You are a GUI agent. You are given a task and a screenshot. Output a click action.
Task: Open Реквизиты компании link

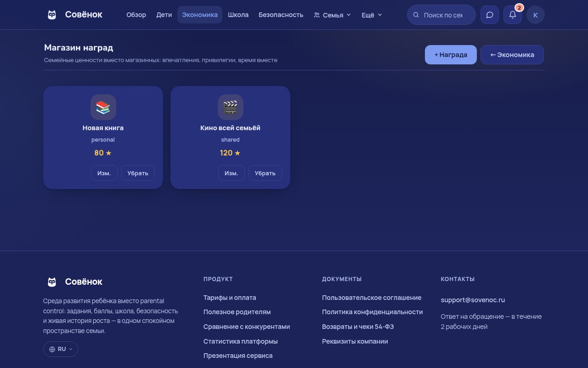pyautogui.click(x=355, y=341)
